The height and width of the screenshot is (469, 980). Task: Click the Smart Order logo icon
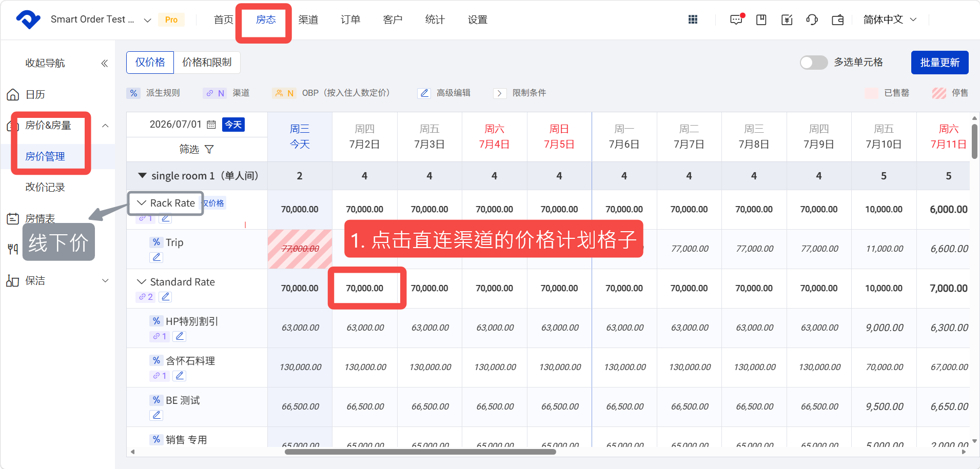point(28,19)
